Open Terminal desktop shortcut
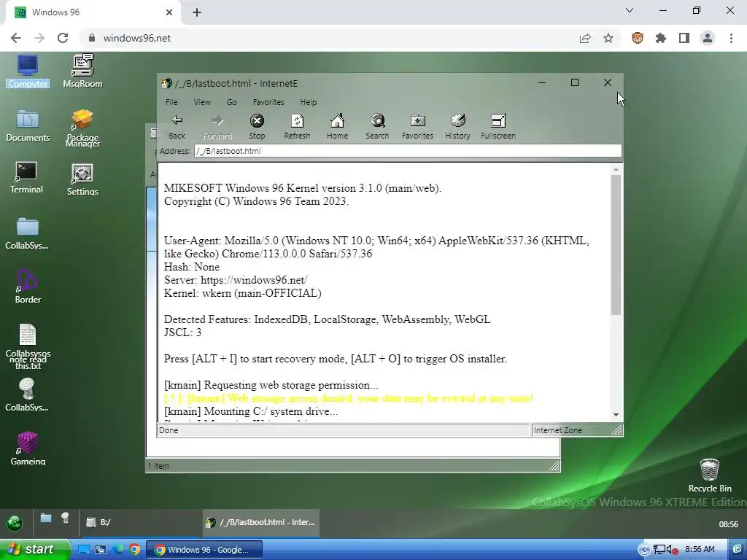This screenshot has width=747, height=560. point(26,178)
